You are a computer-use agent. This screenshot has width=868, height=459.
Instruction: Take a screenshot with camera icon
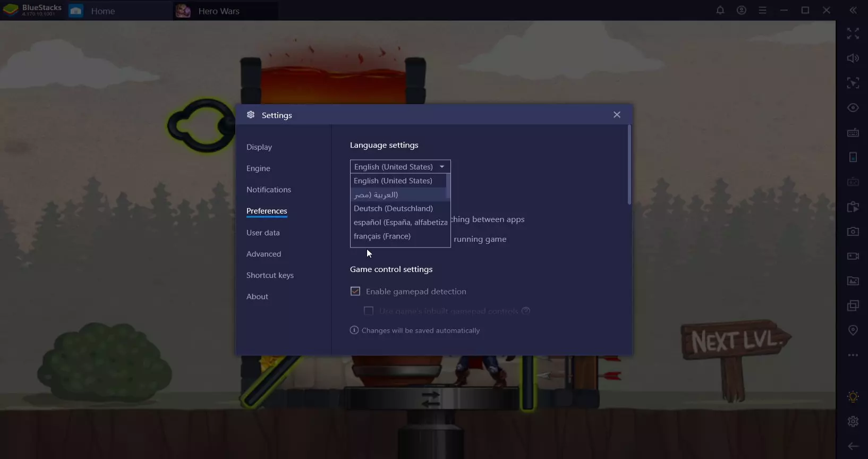pyautogui.click(x=853, y=232)
